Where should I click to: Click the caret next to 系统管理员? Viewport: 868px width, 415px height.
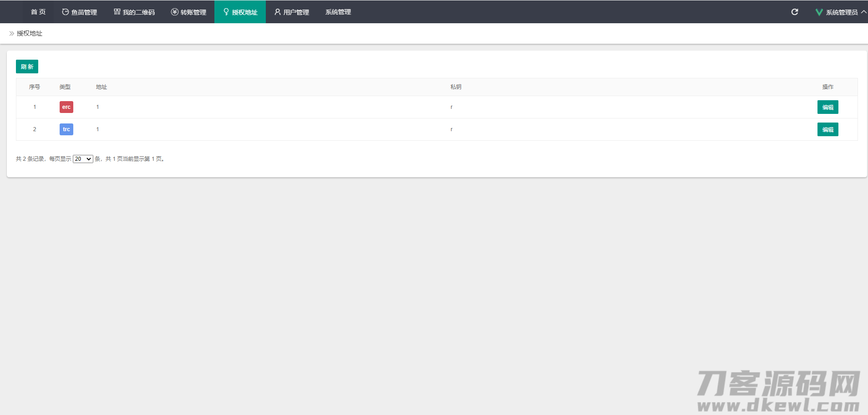863,12
